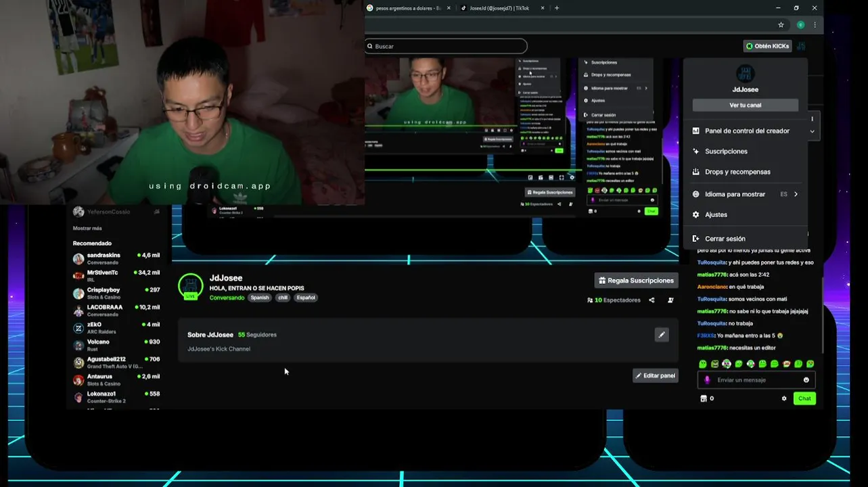Open Idioma para mostrar language submenu arrow
This screenshot has height=487, width=868.
tap(796, 194)
